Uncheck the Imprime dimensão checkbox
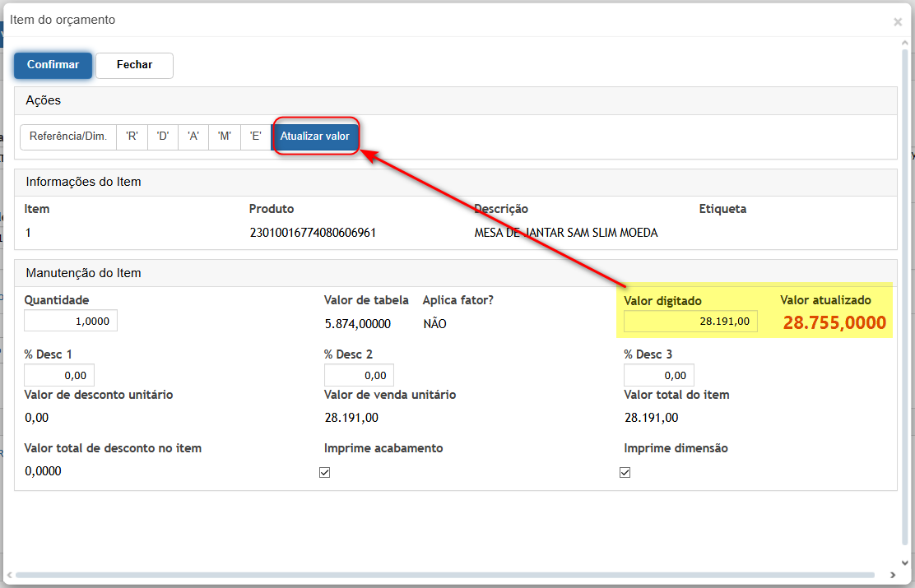Screen dimensions: 915x588 pos(625,473)
